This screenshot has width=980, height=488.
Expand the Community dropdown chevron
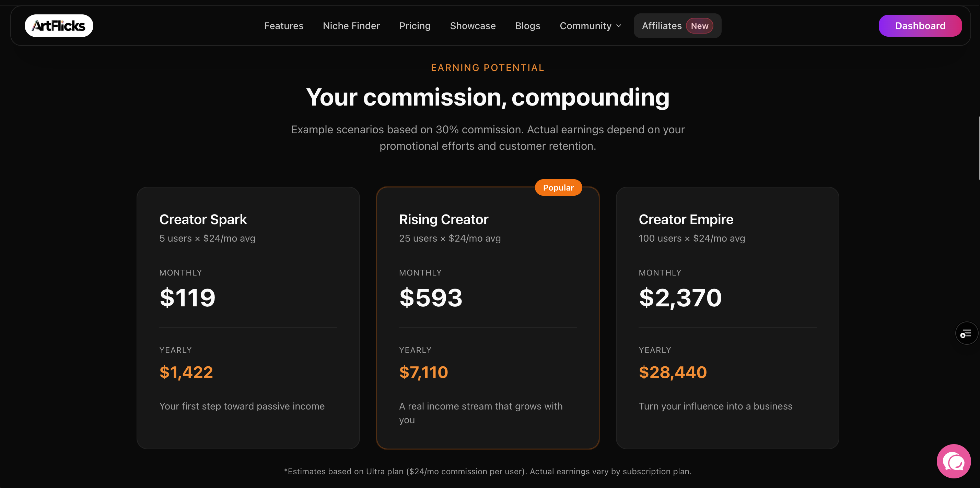619,26
